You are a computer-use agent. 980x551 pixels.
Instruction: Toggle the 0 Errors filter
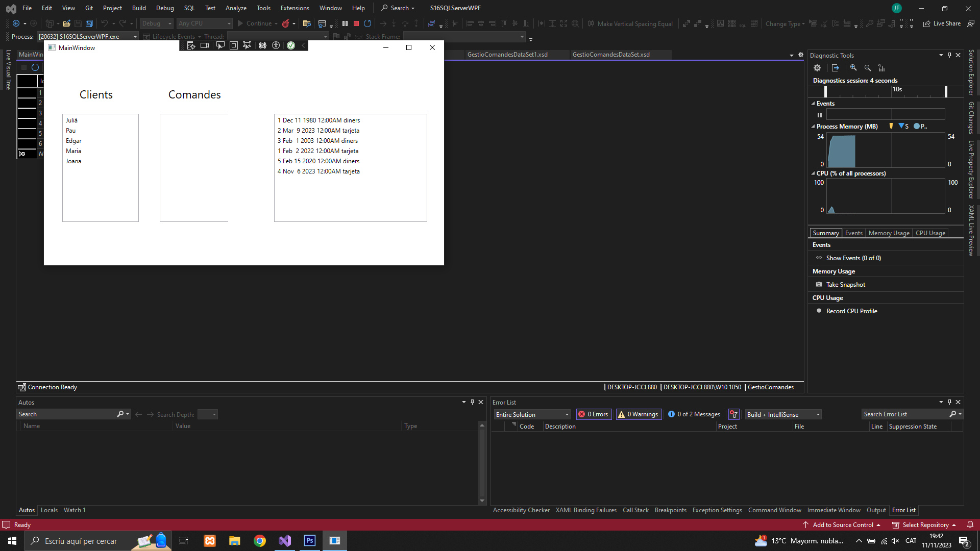pos(594,414)
